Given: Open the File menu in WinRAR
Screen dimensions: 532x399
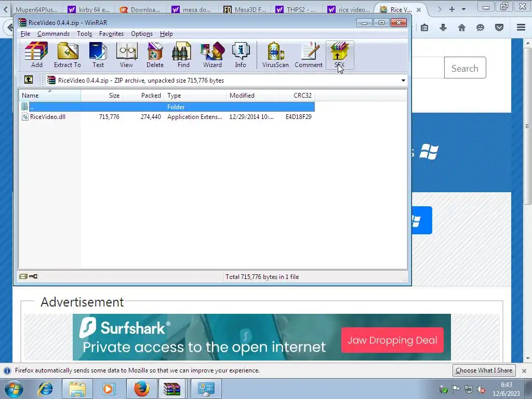Looking at the screenshot, I should pyautogui.click(x=25, y=34).
